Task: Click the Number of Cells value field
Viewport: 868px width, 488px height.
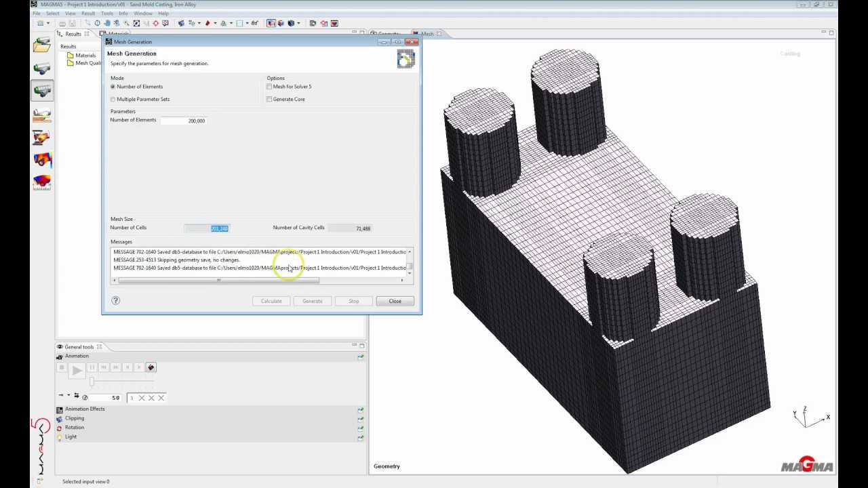Action: pyautogui.click(x=207, y=228)
